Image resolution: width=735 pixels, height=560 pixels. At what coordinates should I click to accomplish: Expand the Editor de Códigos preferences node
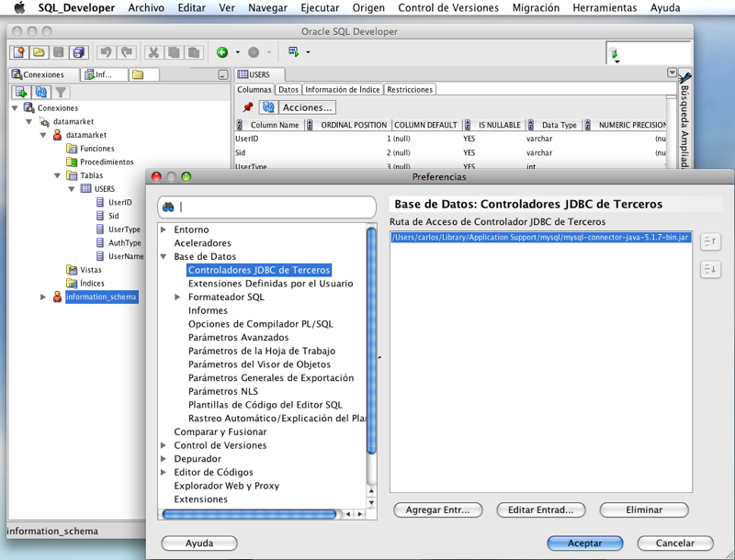[x=164, y=473]
